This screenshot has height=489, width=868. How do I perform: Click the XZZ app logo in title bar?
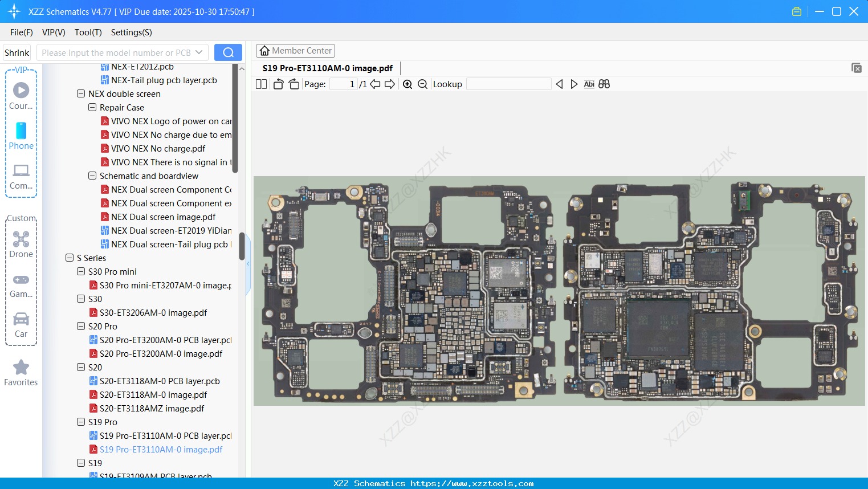click(x=14, y=11)
